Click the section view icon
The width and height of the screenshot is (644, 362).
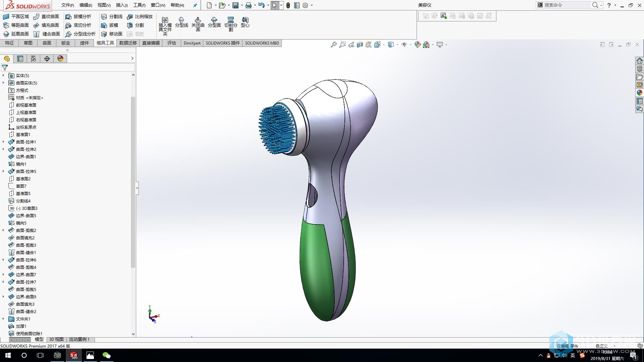pyautogui.click(x=360, y=45)
